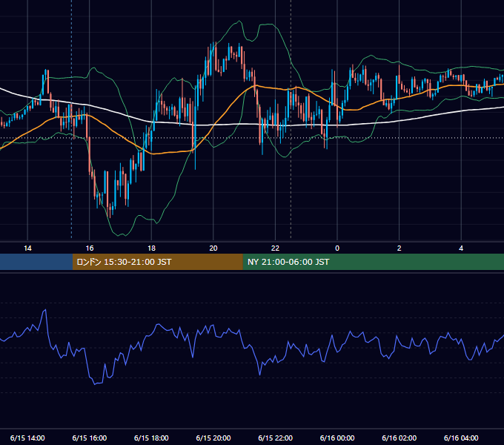Click the 6/15 16:00 date label
This screenshot has width=504, height=445.
coord(90,438)
